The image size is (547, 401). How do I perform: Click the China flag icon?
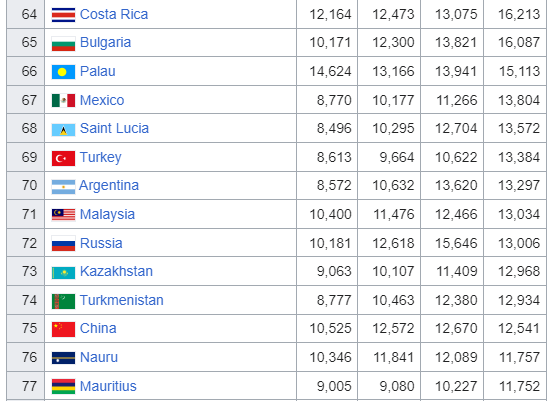pos(63,329)
